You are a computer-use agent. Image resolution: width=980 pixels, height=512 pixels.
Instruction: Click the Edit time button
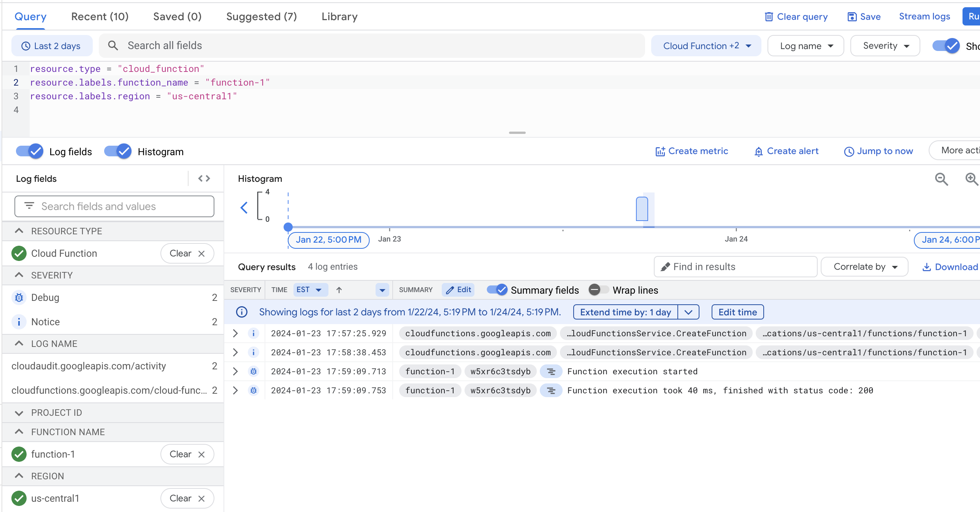click(737, 312)
